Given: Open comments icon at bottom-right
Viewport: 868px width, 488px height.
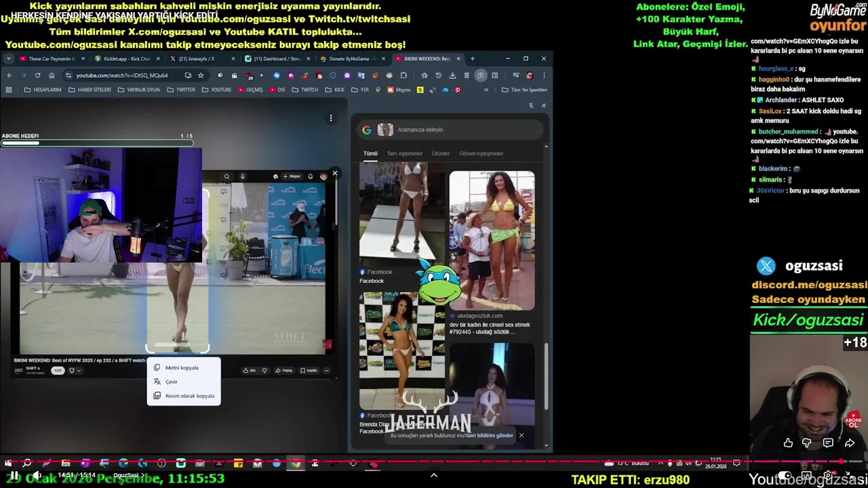Looking at the screenshot, I should coord(828,443).
